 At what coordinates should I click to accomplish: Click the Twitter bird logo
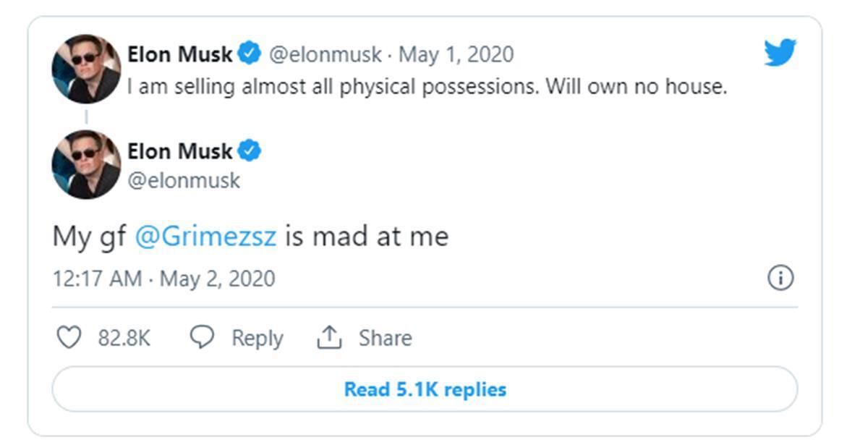pyautogui.click(x=780, y=53)
